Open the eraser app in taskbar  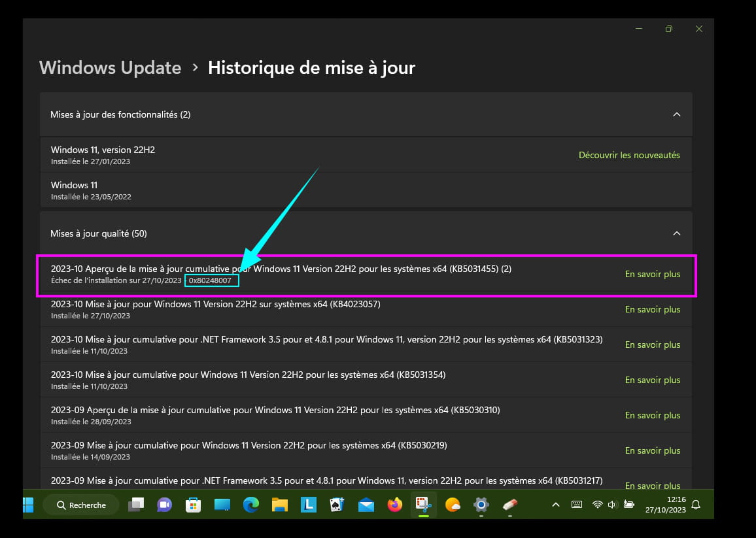(x=510, y=505)
